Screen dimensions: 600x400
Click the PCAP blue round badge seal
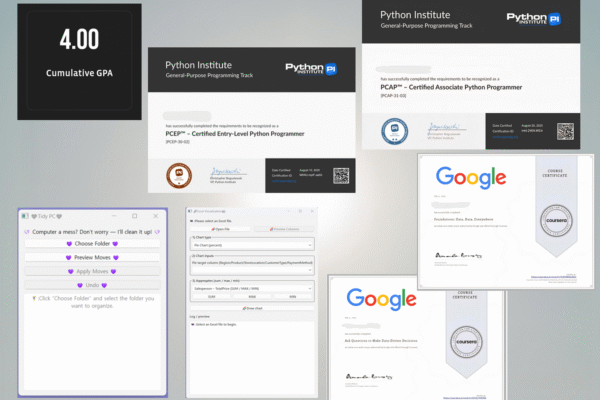point(392,131)
